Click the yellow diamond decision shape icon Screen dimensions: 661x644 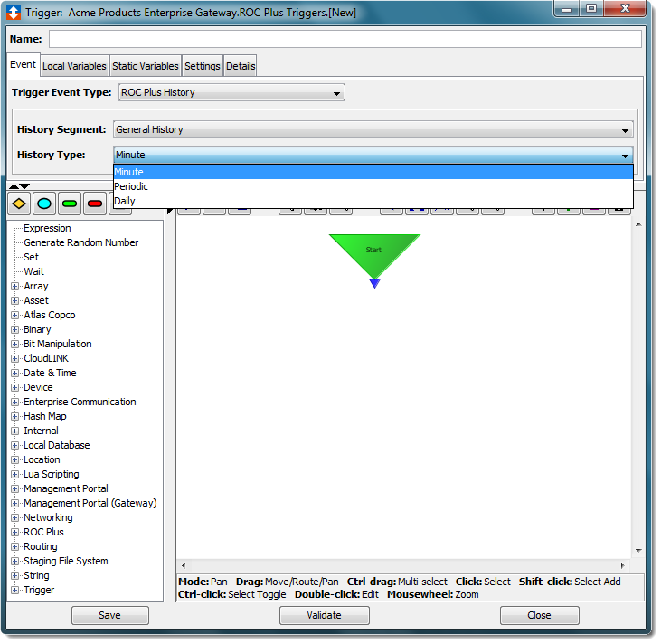coord(19,204)
